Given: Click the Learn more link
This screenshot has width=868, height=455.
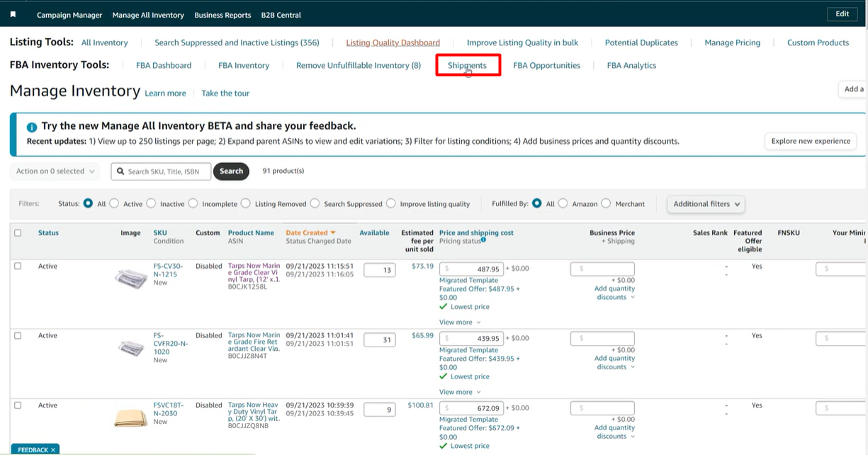Looking at the screenshot, I should pyautogui.click(x=165, y=93).
